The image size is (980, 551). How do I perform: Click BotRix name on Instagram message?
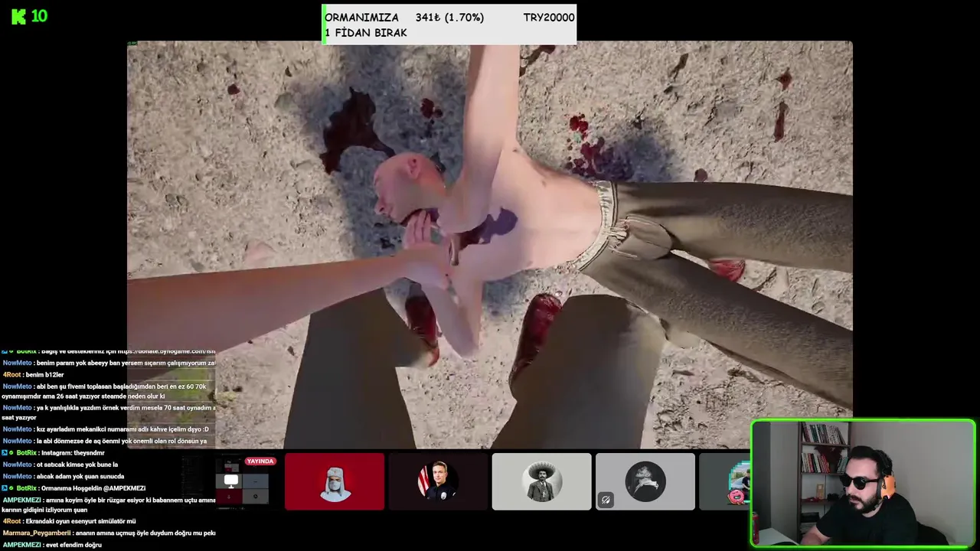pos(26,453)
